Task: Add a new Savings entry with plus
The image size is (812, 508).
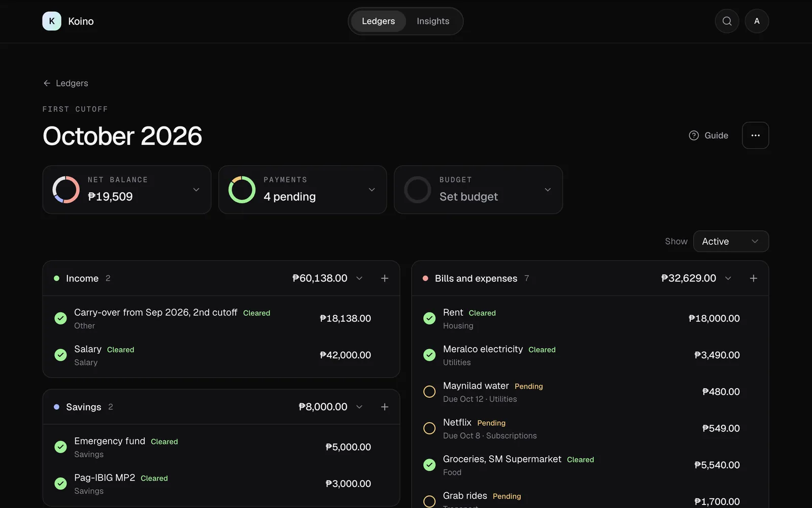Action: 385,407
